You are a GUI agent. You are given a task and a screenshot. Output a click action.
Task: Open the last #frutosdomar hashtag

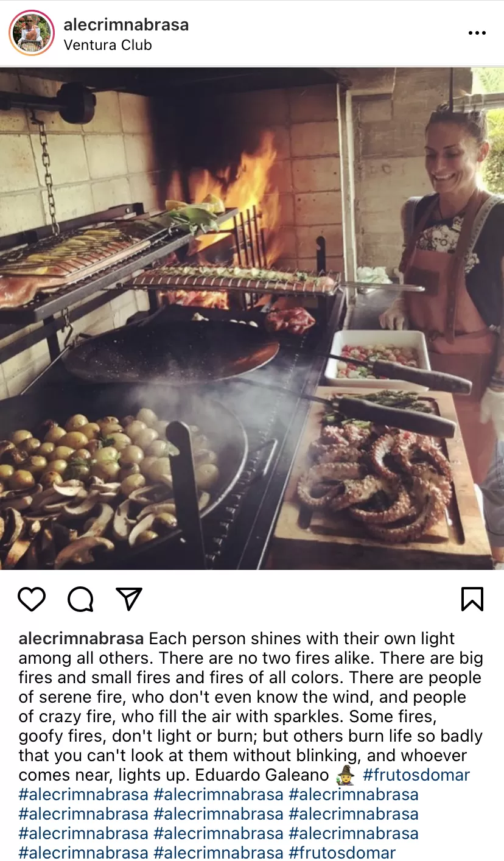(342, 853)
